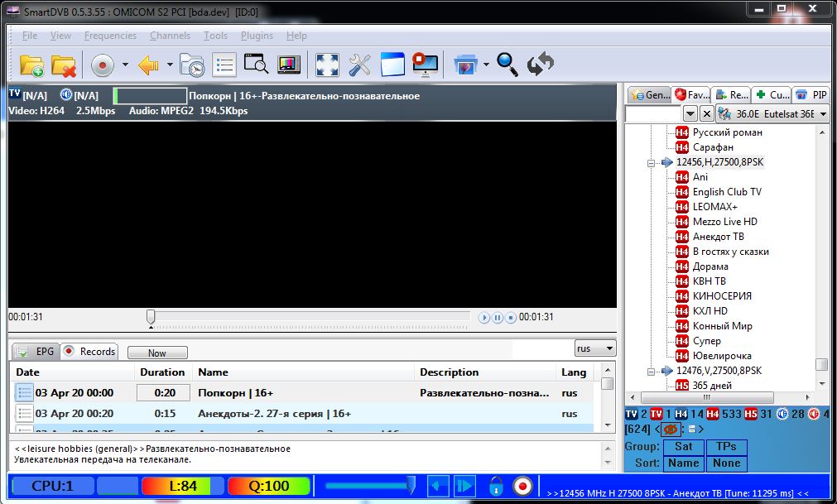
Task: Click the folder with red X icon
Action: [64, 65]
